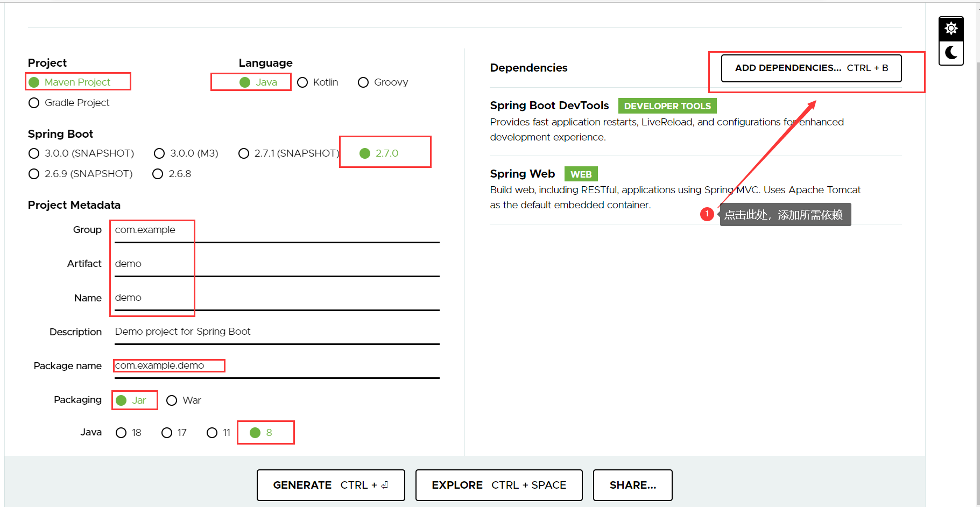
Task: Click the DEVELOPER TOOLS tag
Action: click(x=667, y=106)
